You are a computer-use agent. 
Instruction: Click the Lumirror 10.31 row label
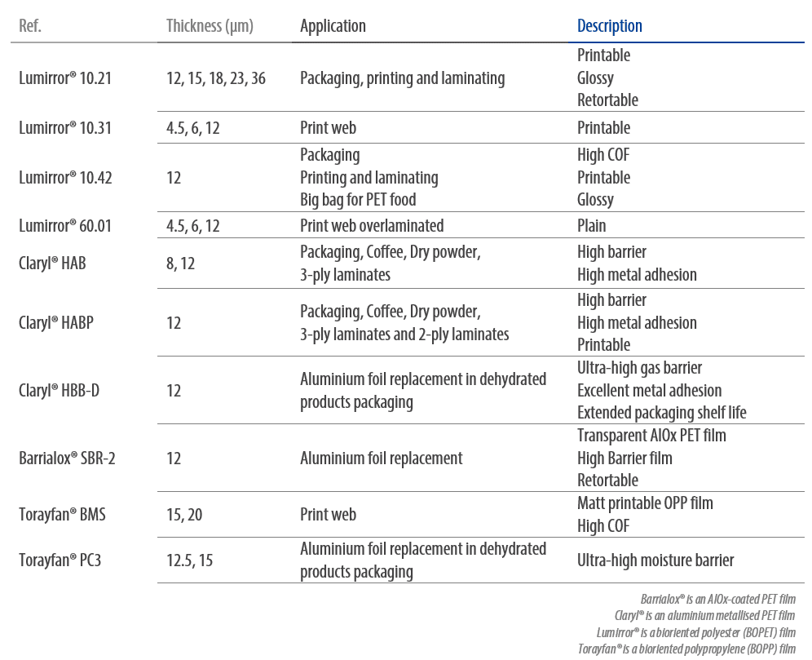65,128
